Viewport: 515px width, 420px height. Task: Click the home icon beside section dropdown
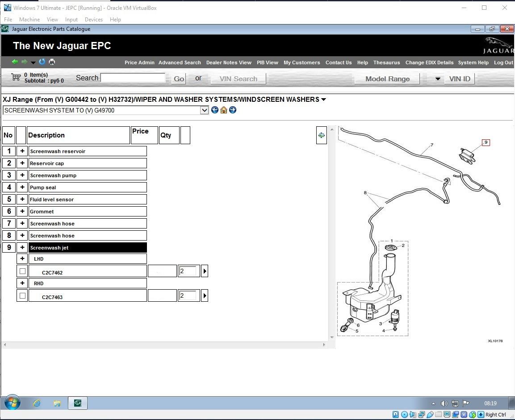tap(224, 110)
